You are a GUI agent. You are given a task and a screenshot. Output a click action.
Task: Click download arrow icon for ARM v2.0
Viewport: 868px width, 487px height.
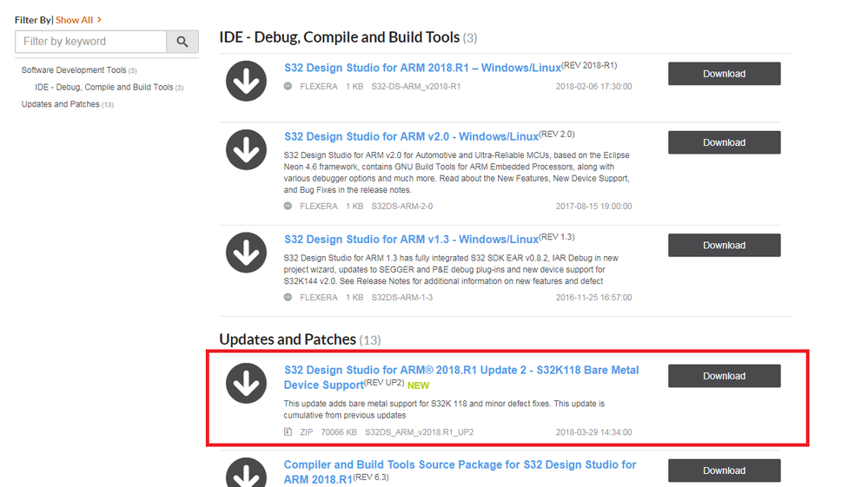point(247,150)
